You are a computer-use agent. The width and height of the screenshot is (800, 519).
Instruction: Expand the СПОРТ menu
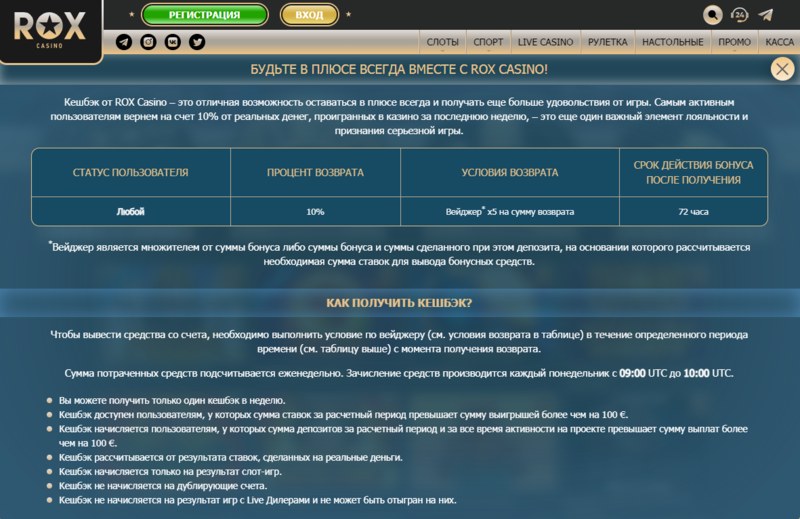488,42
